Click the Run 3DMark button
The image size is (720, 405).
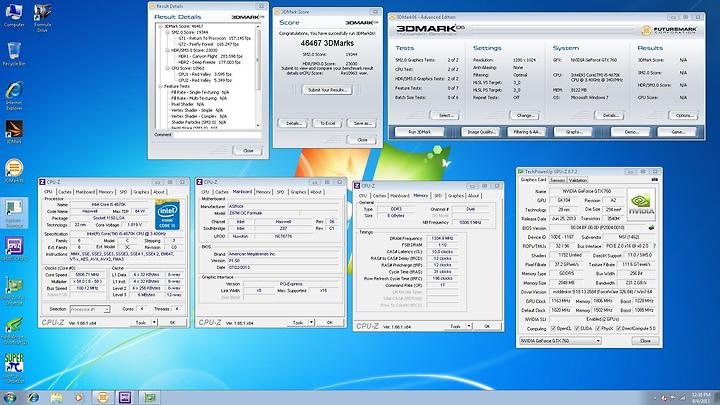(420, 132)
